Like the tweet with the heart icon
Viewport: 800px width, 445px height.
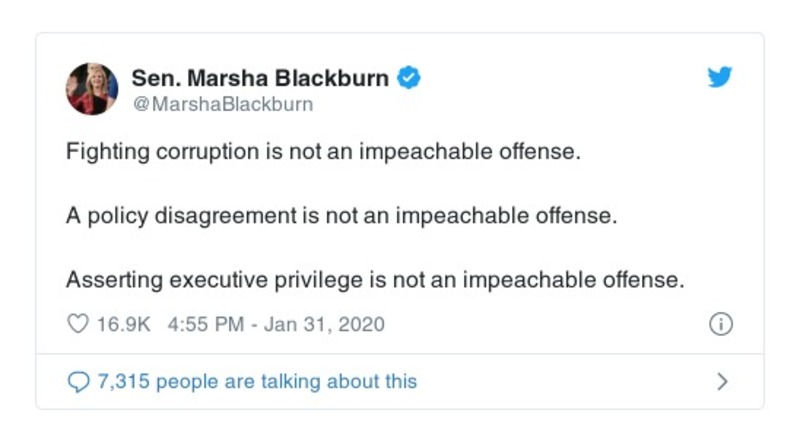(78, 325)
